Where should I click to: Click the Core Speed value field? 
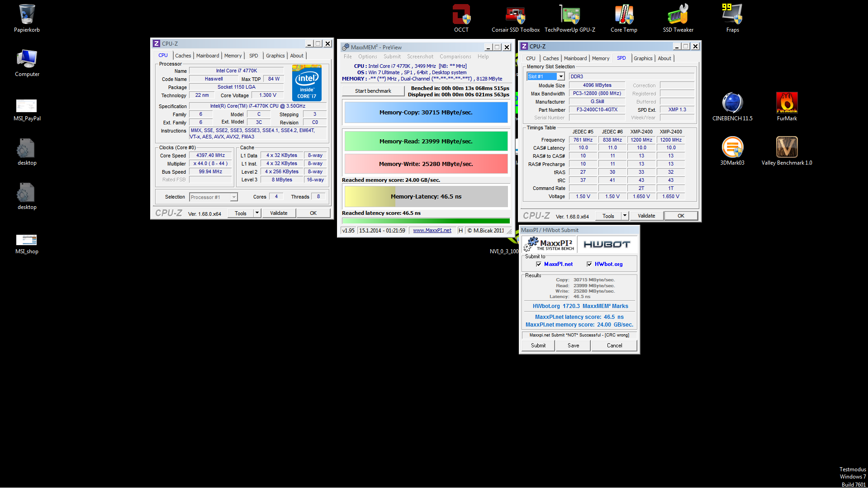[211, 156]
